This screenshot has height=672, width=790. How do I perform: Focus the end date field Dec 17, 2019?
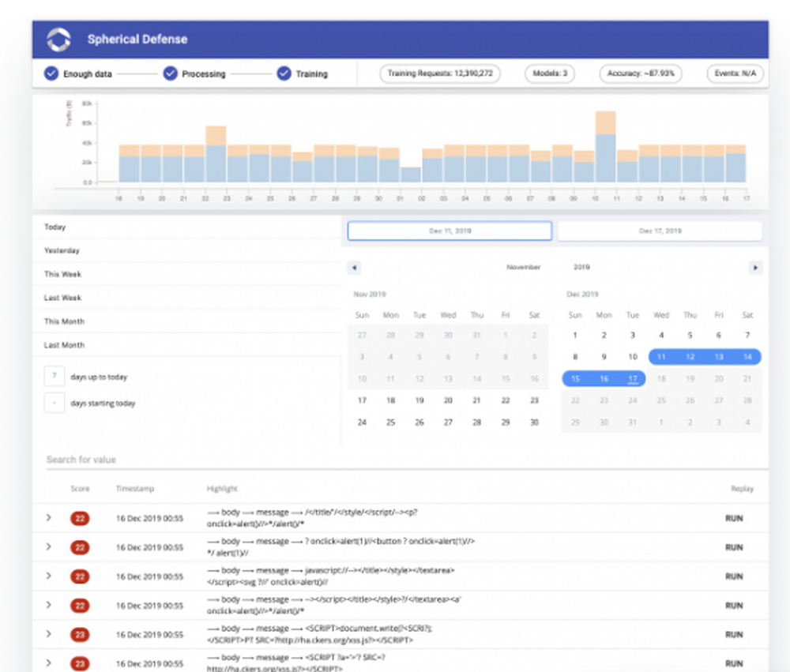tap(660, 231)
